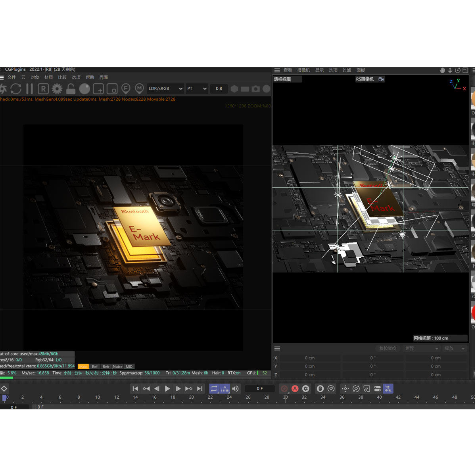Image resolution: width=476 pixels, height=476 pixels.
Task: Open the 世界 coordinate space dropdown
Action: [x=421, y=348]
